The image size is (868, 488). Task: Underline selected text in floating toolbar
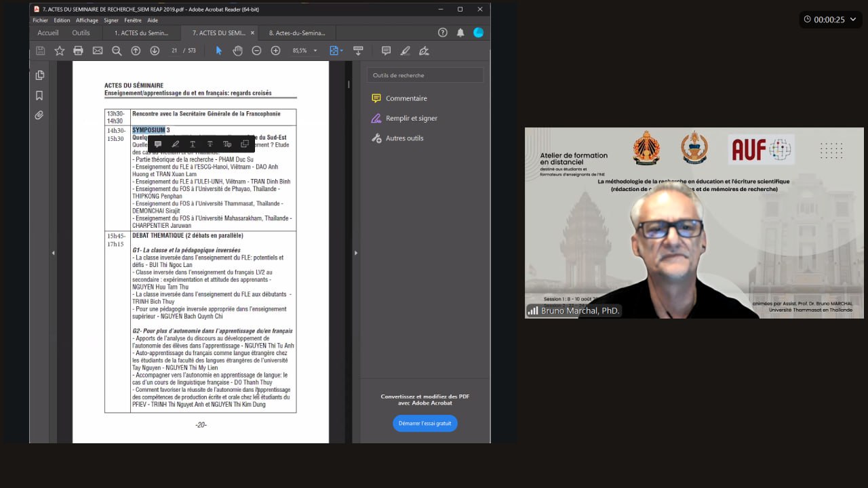click(x=193, y=144)
